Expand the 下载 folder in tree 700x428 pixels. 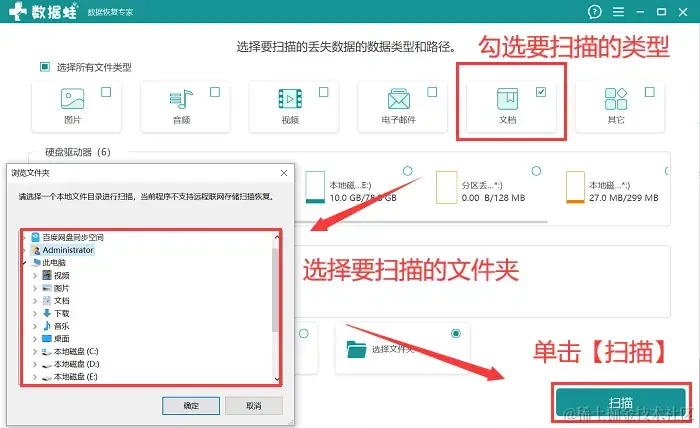click(x=35, y=313)
